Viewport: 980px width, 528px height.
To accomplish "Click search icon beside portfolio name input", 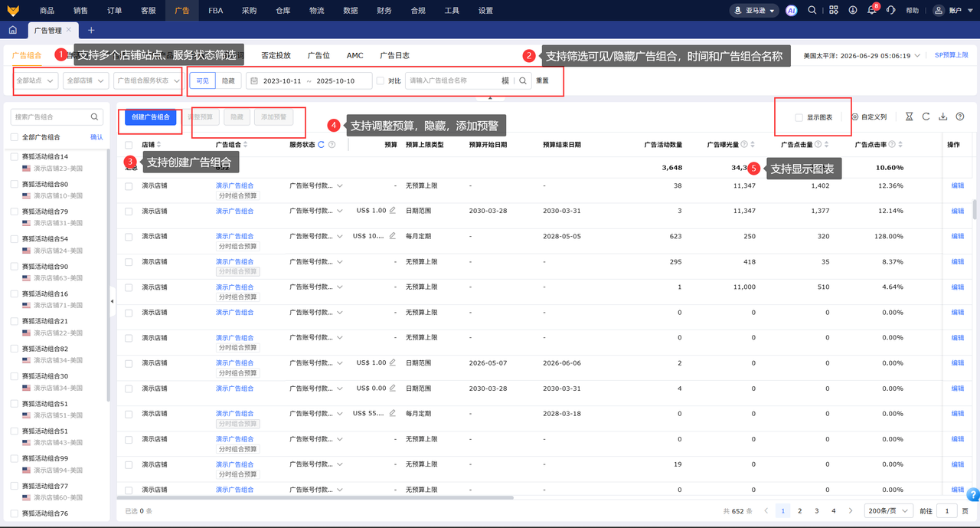I will click(x=523, y=80).
